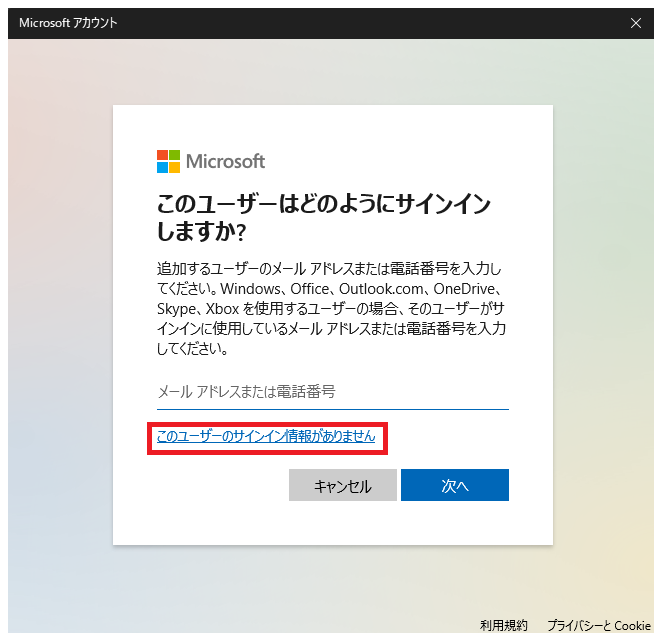Click the paragraph starting with 追加するユーザーのメール
Viewport: 662px width, 641px height.
point(331,309)
